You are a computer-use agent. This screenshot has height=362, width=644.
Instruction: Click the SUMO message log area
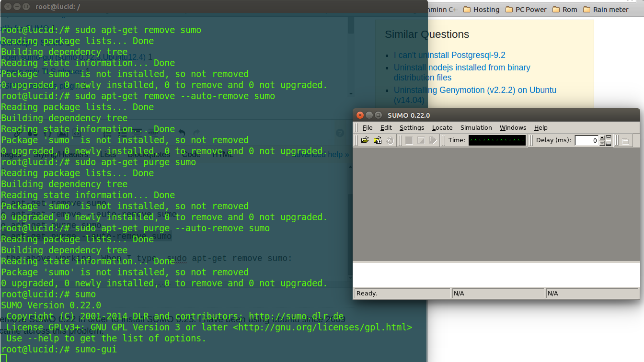click(496, 274)
